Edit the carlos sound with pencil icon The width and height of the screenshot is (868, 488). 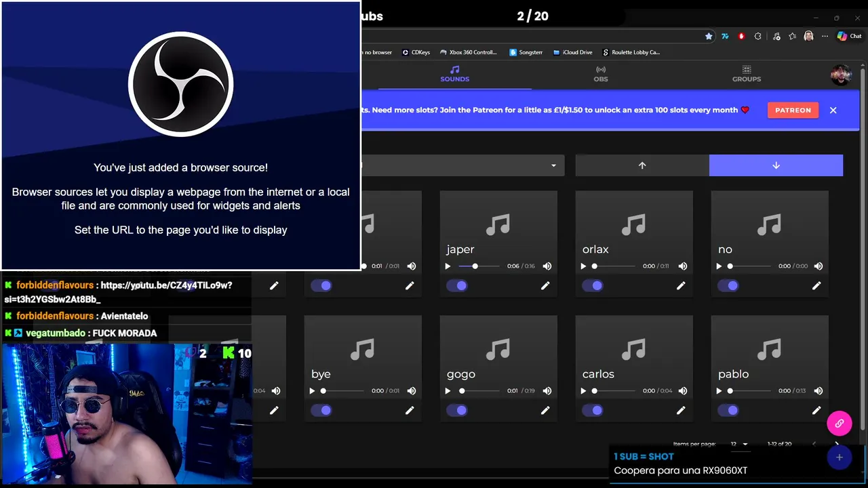pos(681,411)
